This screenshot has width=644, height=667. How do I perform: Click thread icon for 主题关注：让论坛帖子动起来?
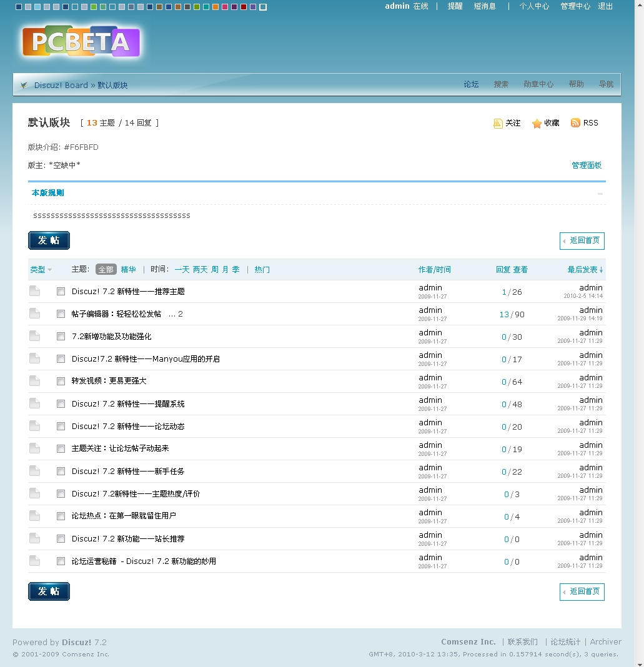coord(34,448)
